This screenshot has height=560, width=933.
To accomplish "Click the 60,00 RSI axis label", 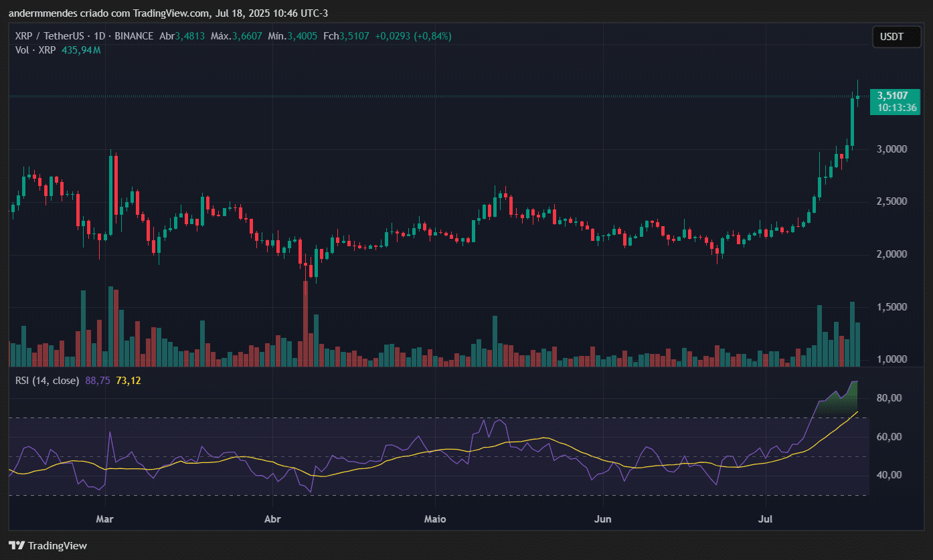I will (x=889, y=437).
